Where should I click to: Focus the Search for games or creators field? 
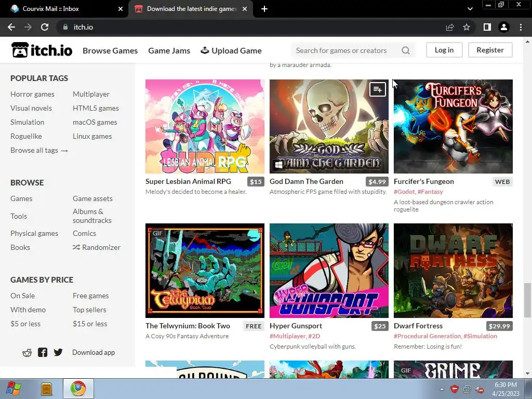346,50
